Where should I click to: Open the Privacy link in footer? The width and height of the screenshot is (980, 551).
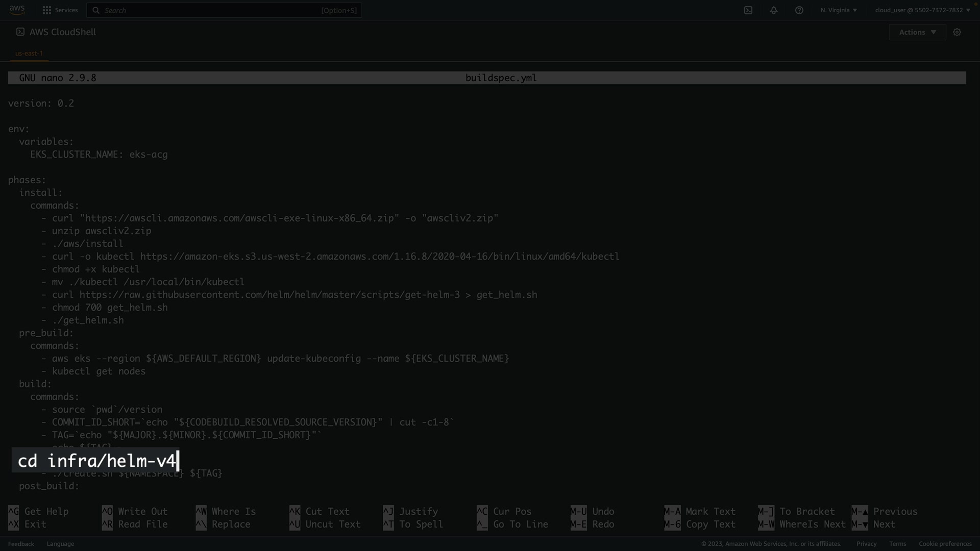point(866,544)
